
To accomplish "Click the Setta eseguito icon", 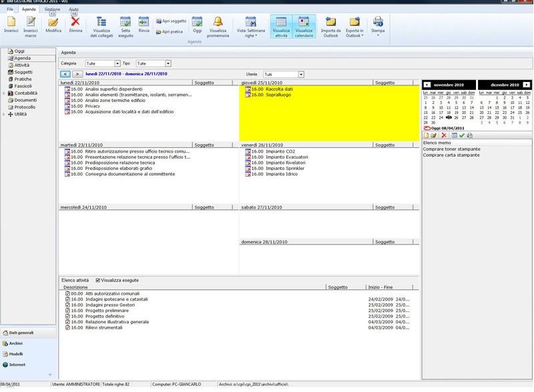I will pos(125,25).
